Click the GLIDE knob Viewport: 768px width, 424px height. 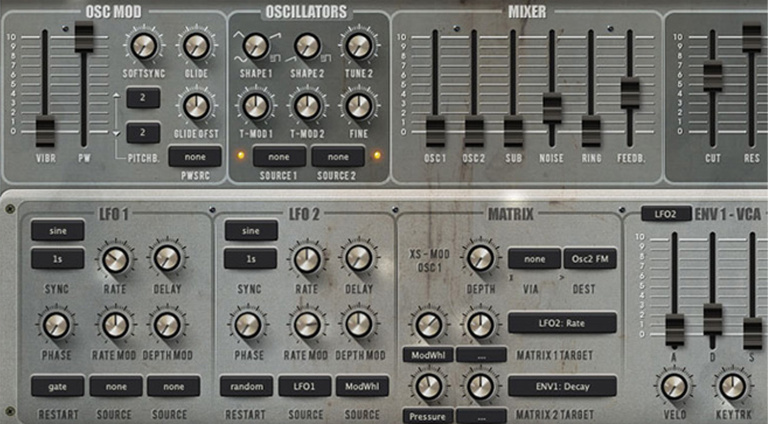[196, 45]
